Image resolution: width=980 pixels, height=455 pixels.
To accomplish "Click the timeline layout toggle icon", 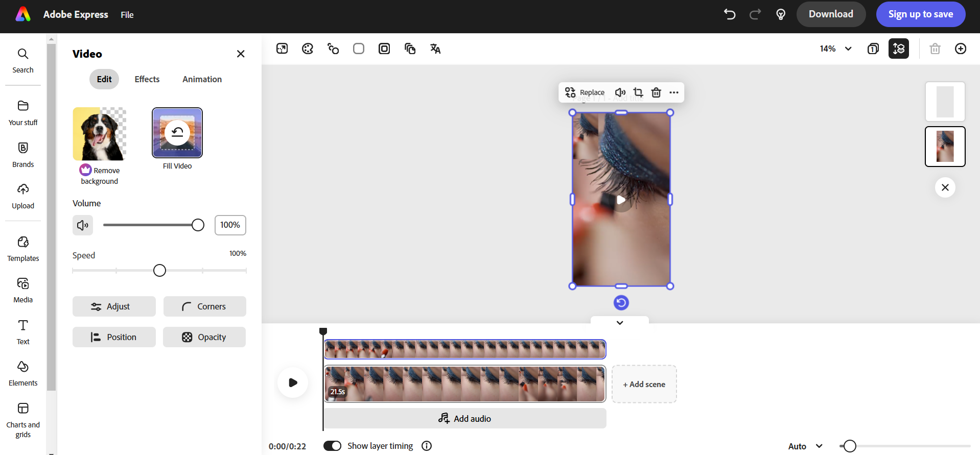I will pyautogui.click(x=899, y=49).
